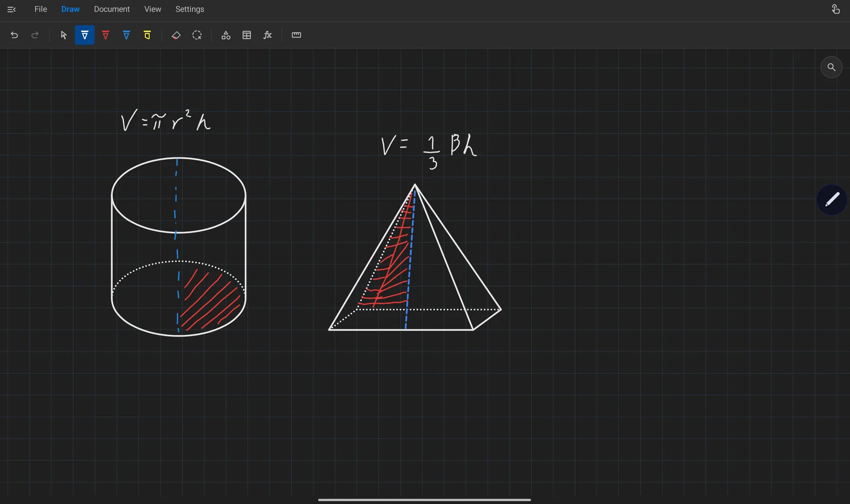
Task: Select the eraser tool
Action: point(176,35)
